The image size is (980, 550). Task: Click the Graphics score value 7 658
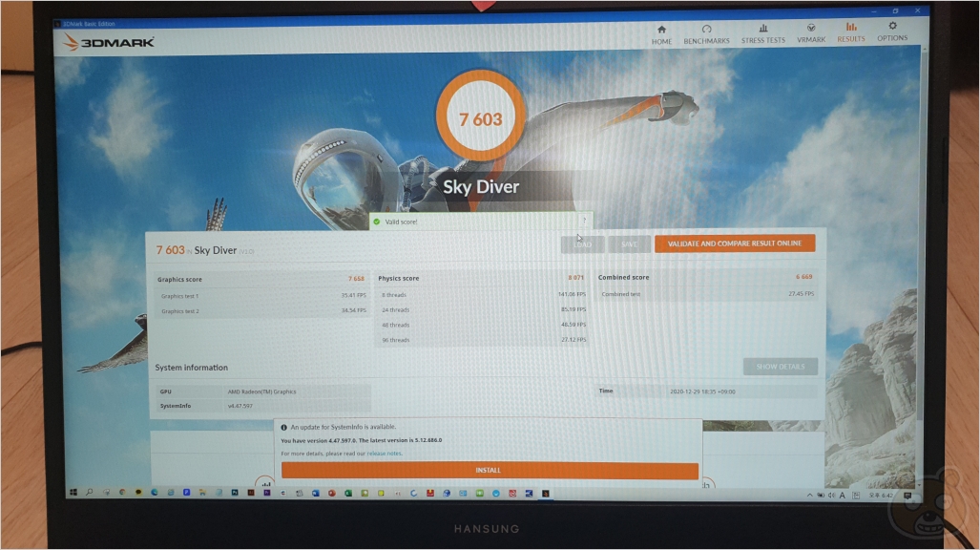tap(356, 279)
